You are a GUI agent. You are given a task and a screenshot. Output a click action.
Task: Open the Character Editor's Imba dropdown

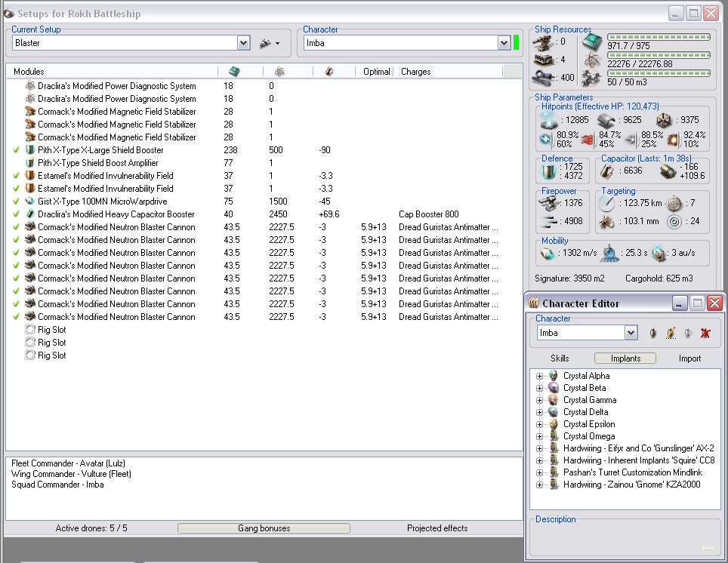coord(631,333)
